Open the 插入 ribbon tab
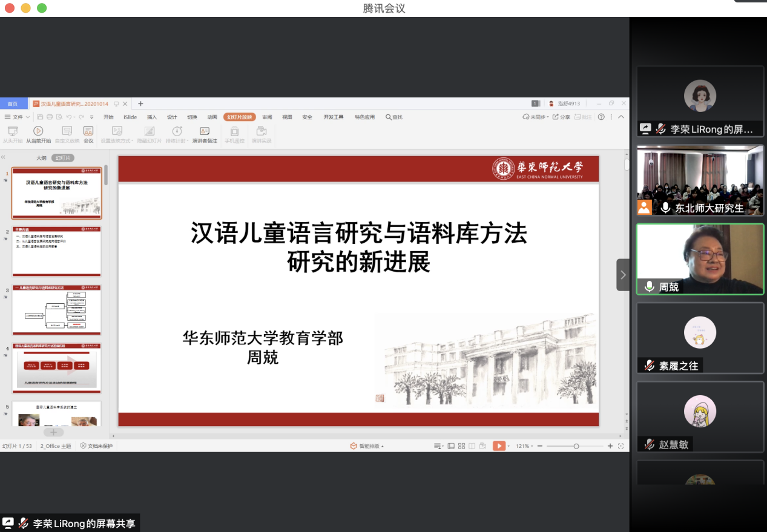This screenshot has width=767, height=532. click(151, 117)
